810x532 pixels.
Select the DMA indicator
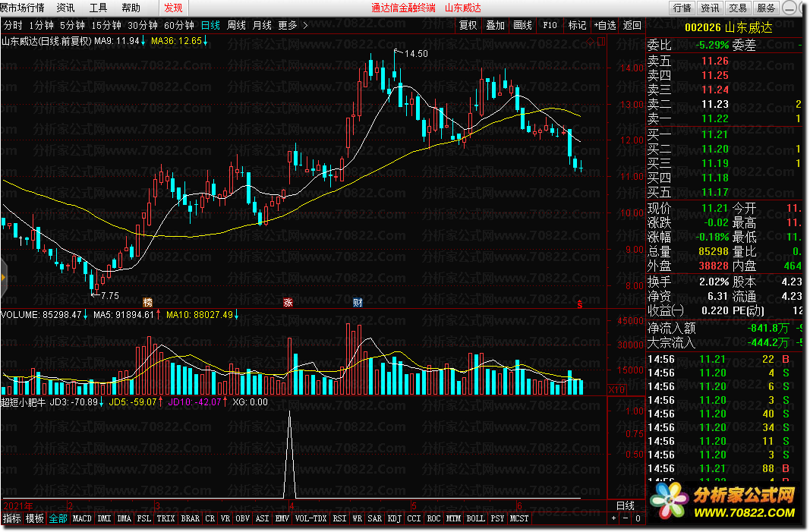click(x=124, y=518)
